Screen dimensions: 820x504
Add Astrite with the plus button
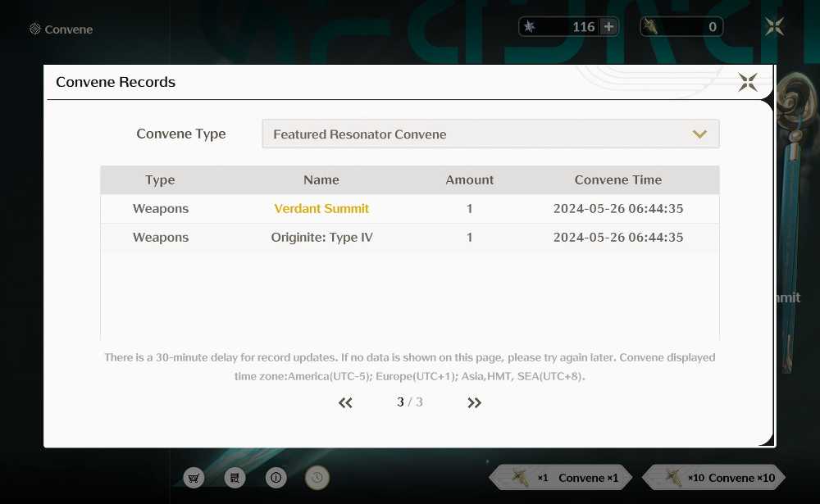click(x=608, y=27)
